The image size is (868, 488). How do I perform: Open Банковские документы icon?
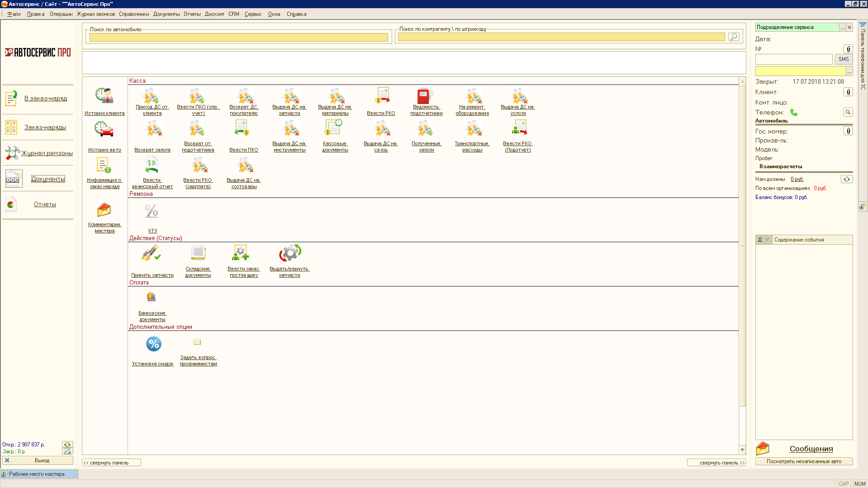(152, 297)
